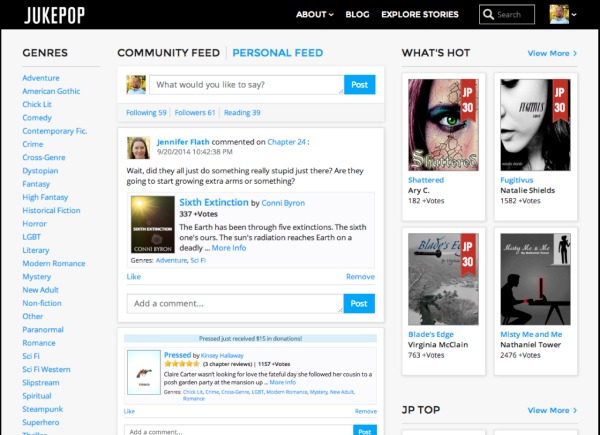Select the Dystopian genre
This screenshot has height=435, width=600.
(40, 171)
